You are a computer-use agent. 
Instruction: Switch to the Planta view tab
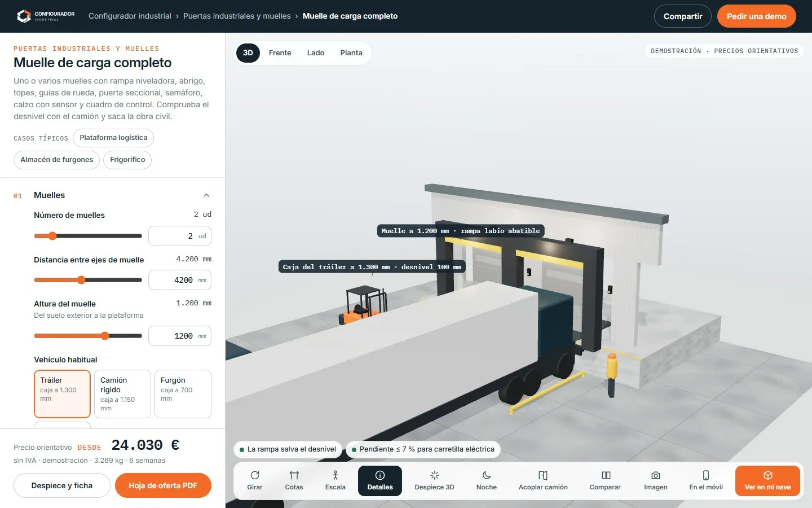coord(351,53)
